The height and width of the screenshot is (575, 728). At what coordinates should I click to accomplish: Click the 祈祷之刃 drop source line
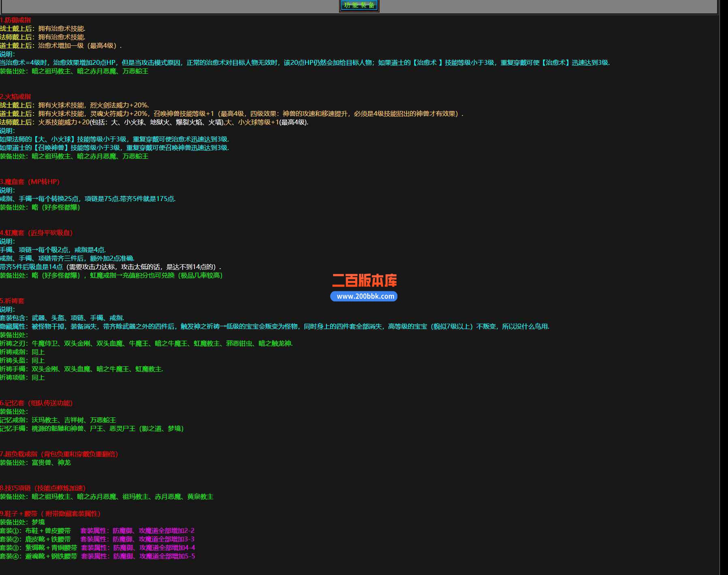(x=146, y=343)
